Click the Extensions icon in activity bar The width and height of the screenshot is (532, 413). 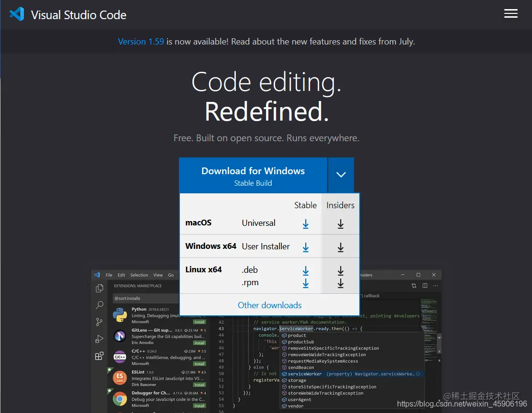point(99,356)
